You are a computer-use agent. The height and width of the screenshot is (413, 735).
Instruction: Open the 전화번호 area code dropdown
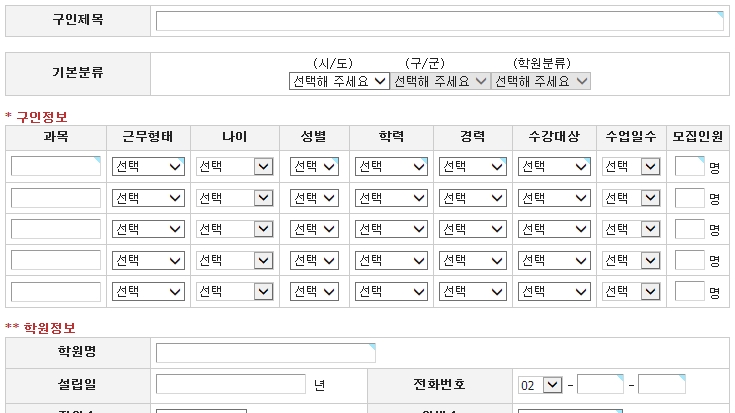click(x=539, y=385)
